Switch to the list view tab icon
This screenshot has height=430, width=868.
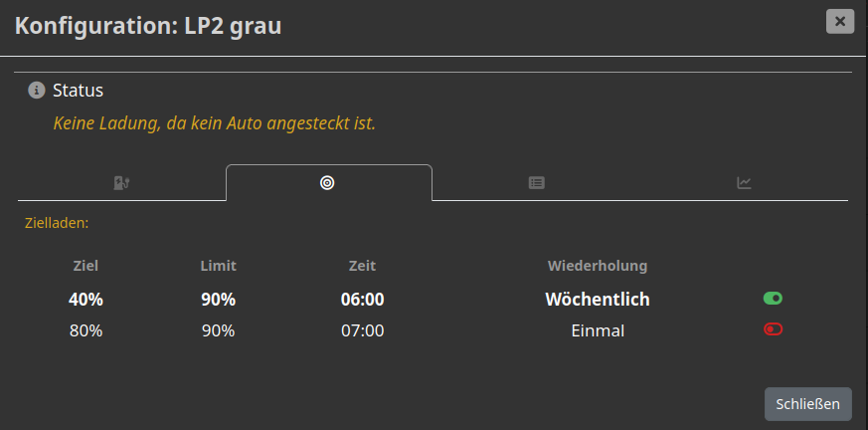pos(536,182)
